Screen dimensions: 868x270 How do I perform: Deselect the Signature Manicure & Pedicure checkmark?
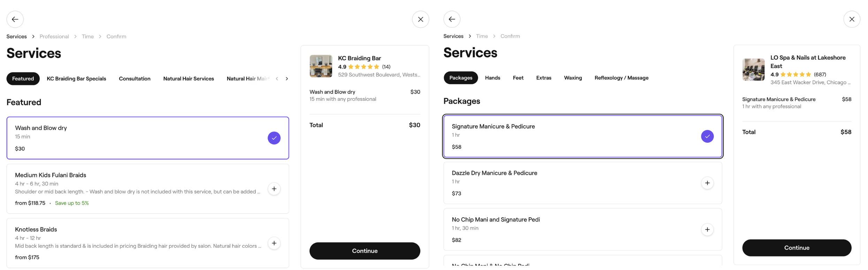click(707, 136)
